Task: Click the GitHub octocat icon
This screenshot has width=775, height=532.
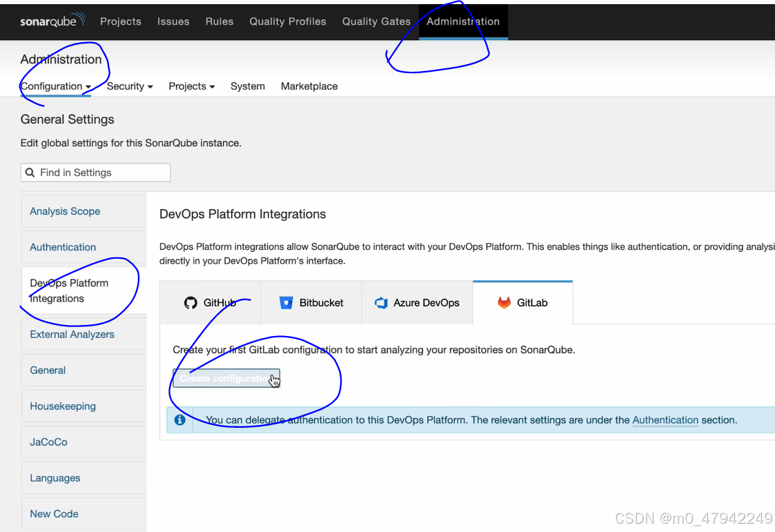Action: [190, 303]
